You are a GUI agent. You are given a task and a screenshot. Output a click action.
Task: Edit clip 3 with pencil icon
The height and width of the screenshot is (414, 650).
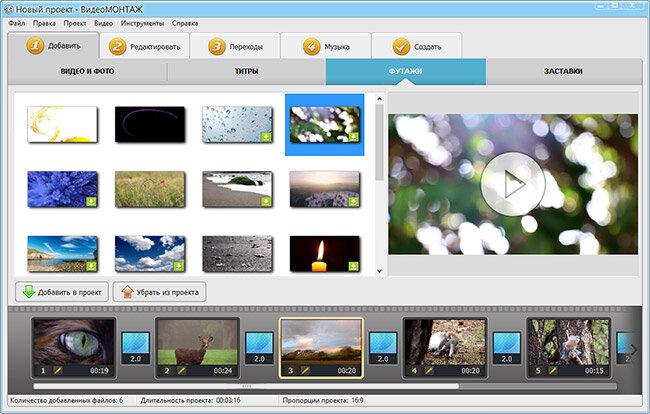point(305,370)
